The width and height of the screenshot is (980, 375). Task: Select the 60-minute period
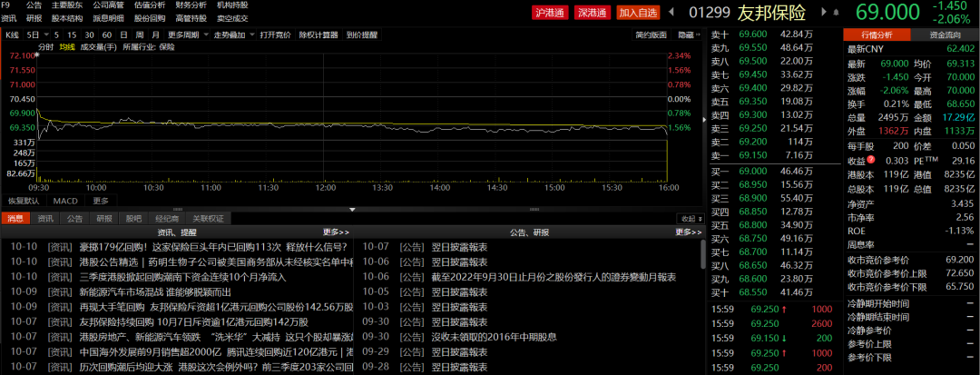107,35
